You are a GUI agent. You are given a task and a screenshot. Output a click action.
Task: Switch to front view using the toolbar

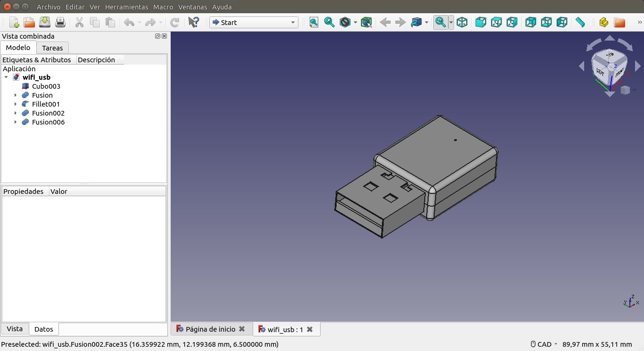coord(480,22)
